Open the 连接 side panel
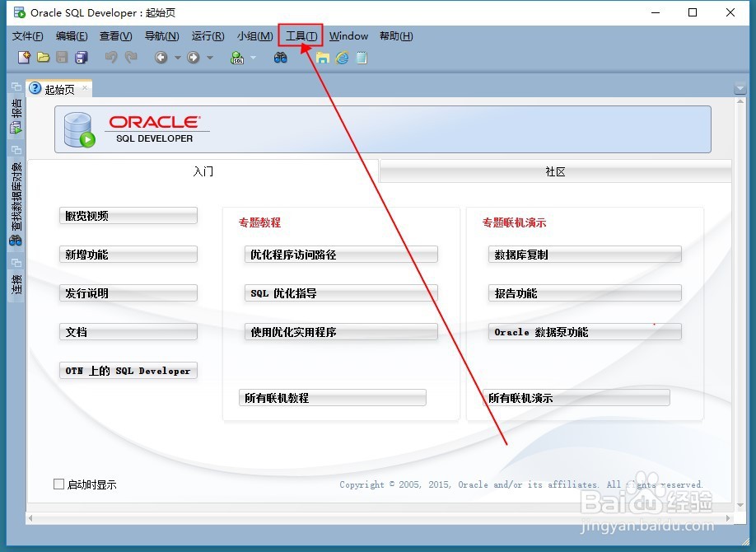The height and width of the screenshot is (552, 756). [16, 285]
